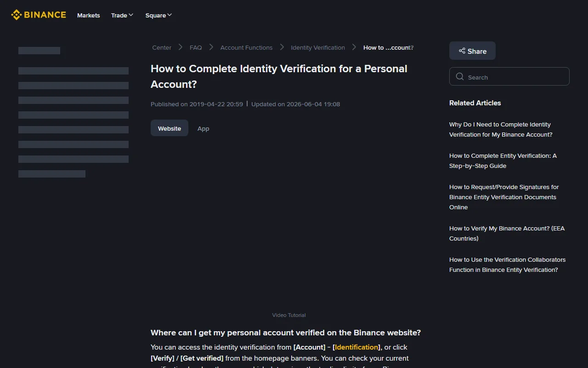Click the Share button

[x=472, y=51]
